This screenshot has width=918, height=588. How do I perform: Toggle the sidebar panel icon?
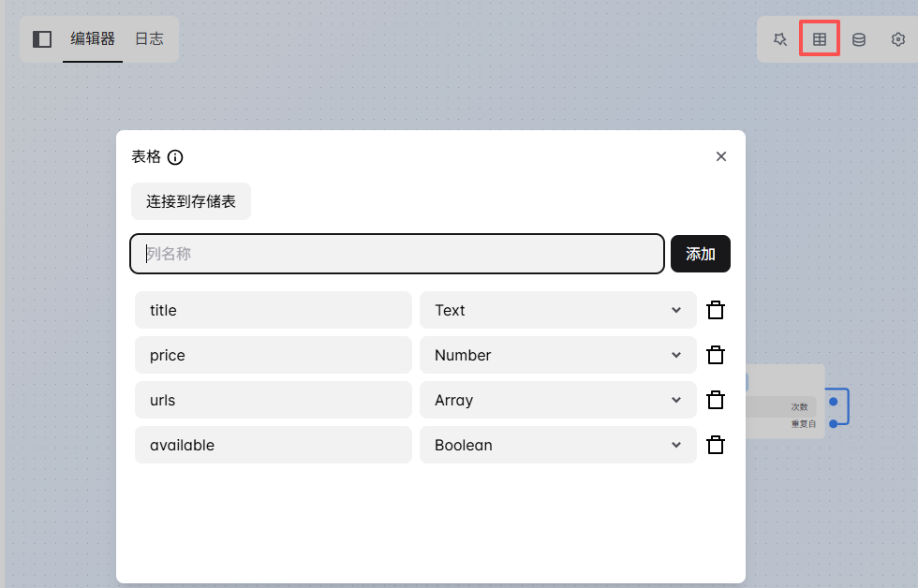42,38
